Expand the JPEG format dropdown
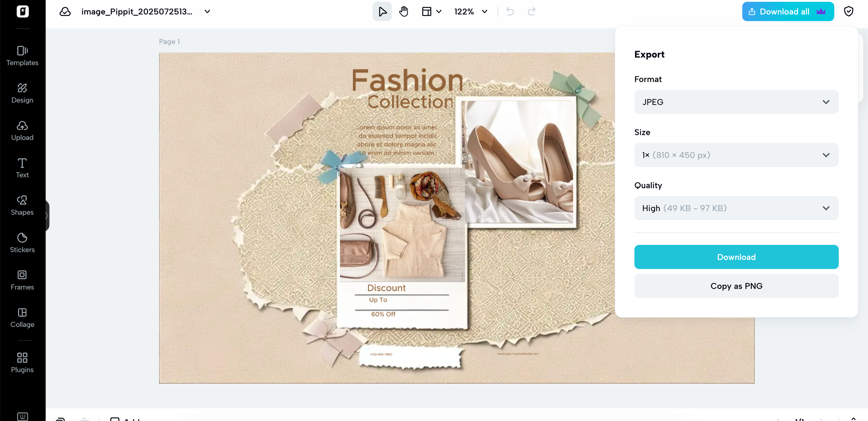The image size is (868, 421). pos(736,102)
